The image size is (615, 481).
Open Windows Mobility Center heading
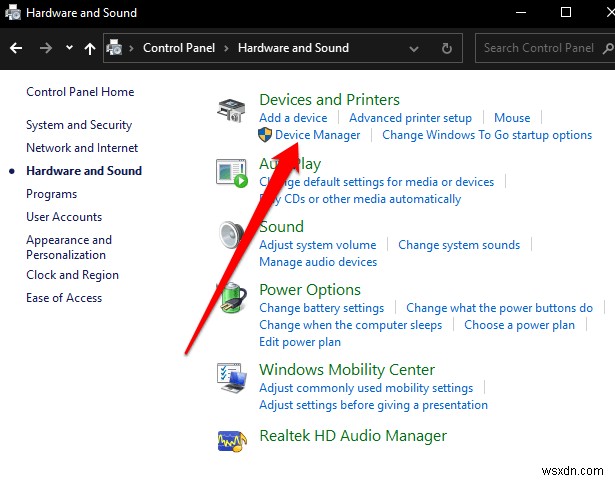point(347,370)
